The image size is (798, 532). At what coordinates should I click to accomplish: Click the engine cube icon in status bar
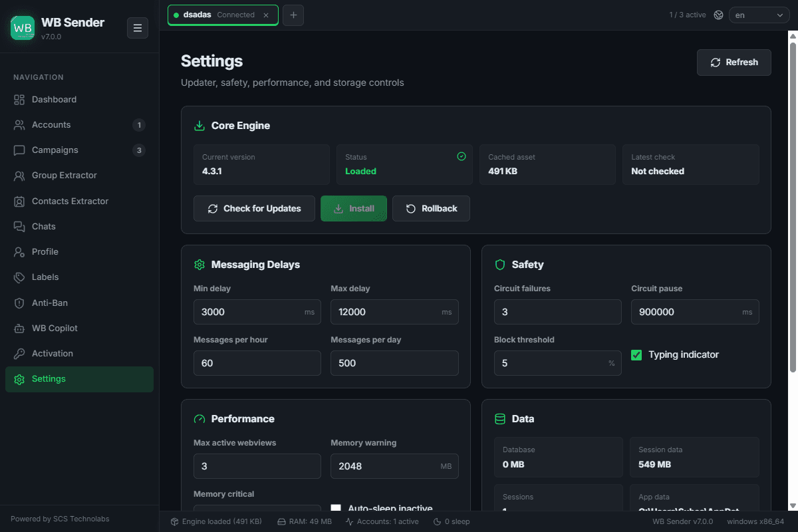pos(175,522)
